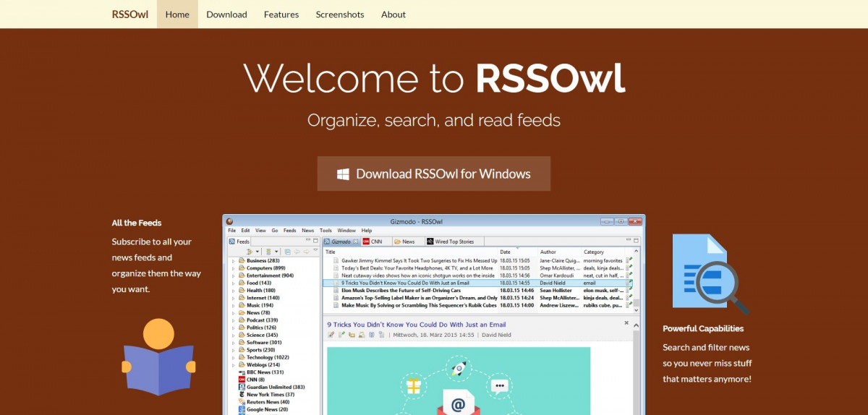This screenshot has width=868, height=415.
Task: Open Screenshots in the site navbar
Action: 340,14
